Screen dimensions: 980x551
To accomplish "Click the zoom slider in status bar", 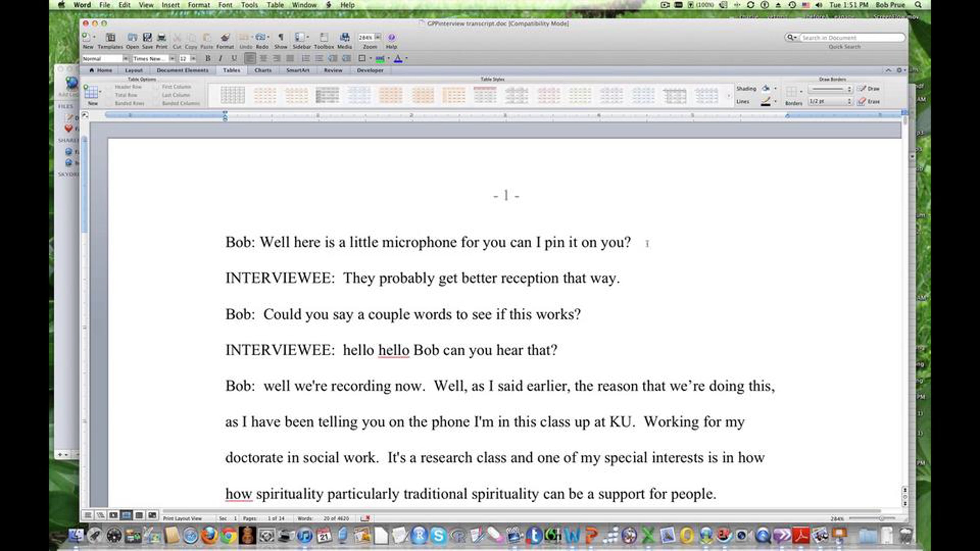I will coord(881,518).
